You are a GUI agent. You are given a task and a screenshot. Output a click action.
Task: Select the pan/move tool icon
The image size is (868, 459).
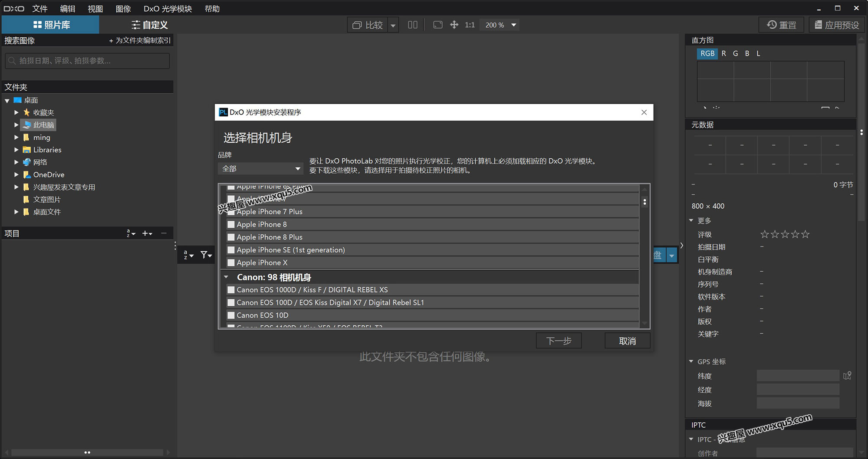coord(454,25)
